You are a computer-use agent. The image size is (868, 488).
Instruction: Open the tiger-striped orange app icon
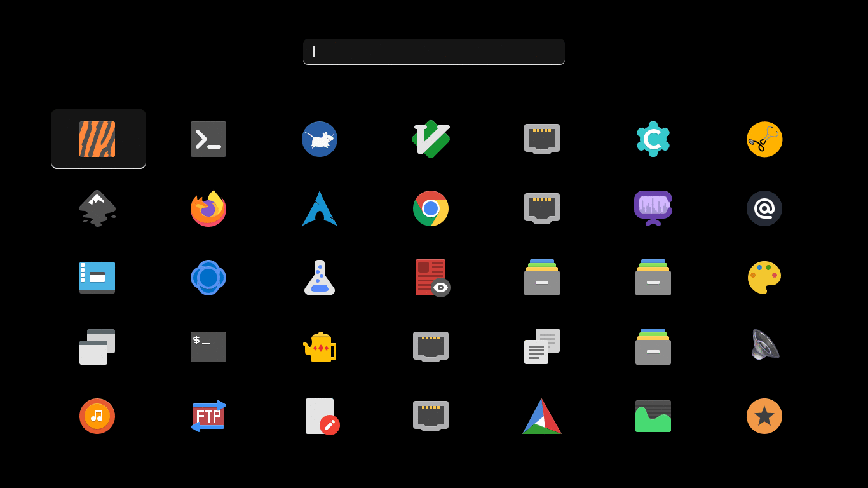coord(97,139)
